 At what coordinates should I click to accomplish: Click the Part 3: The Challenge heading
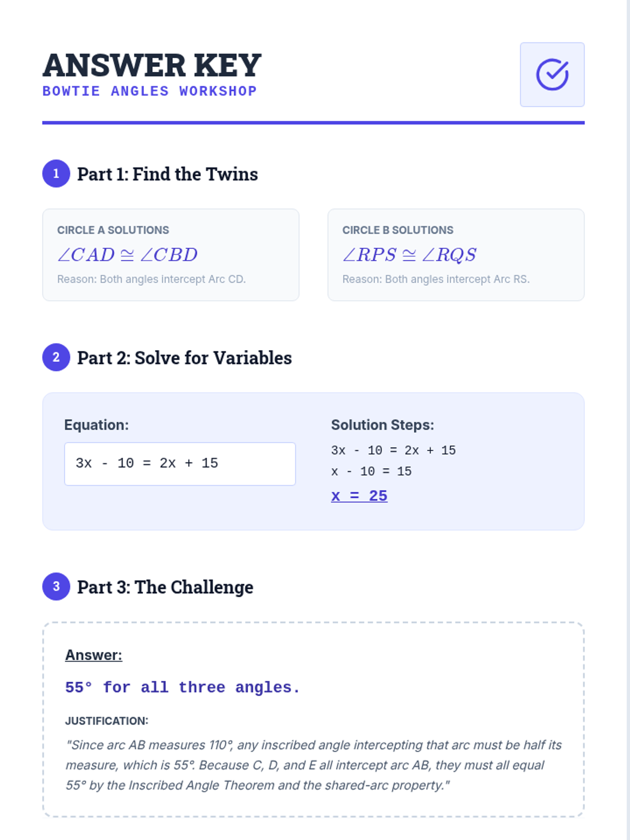(165, 587)
